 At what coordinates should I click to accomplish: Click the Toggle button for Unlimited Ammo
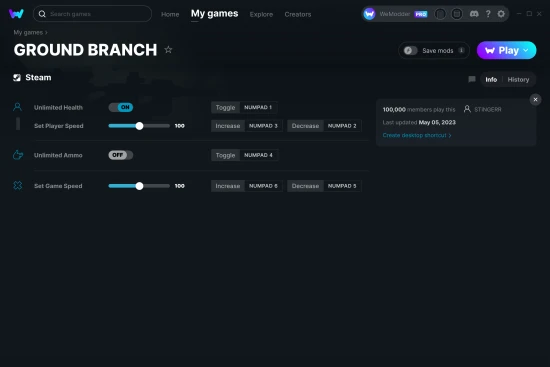pos(225,155)
